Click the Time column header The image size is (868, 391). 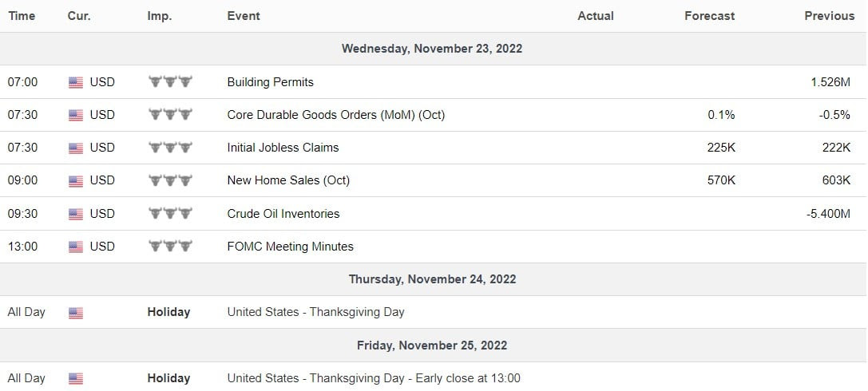[22, 16]
